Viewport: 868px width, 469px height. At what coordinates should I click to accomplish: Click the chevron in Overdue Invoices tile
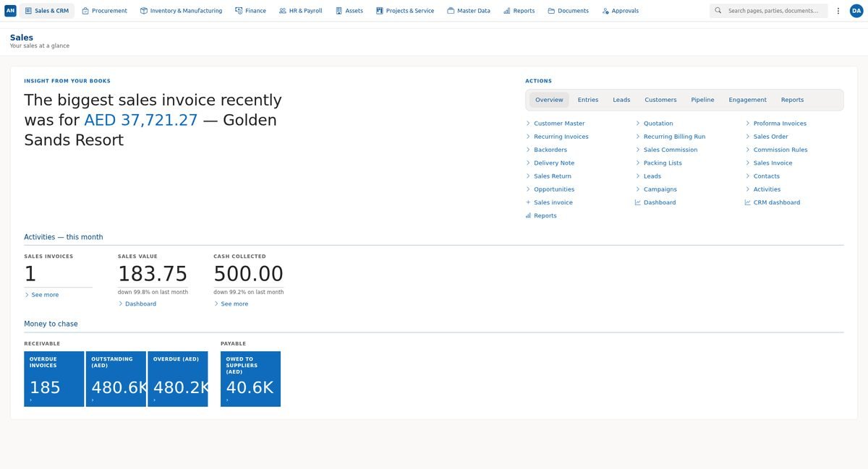point(31,400)
